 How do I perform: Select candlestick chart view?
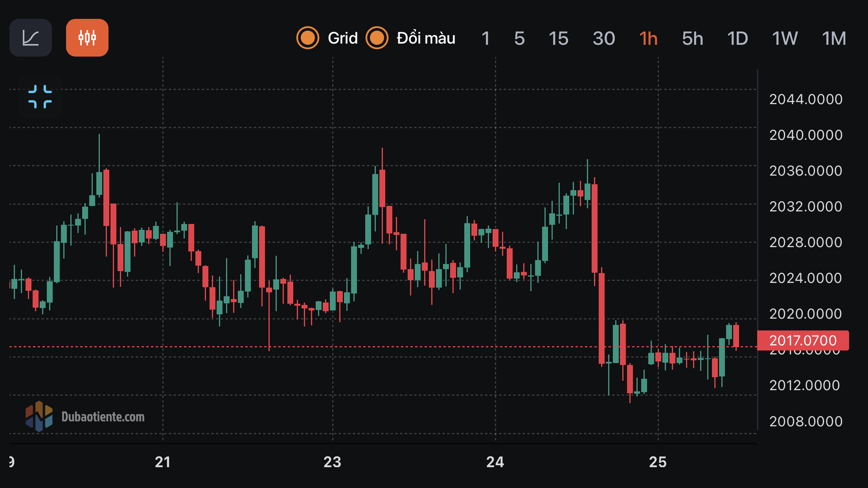click(87, 38)
